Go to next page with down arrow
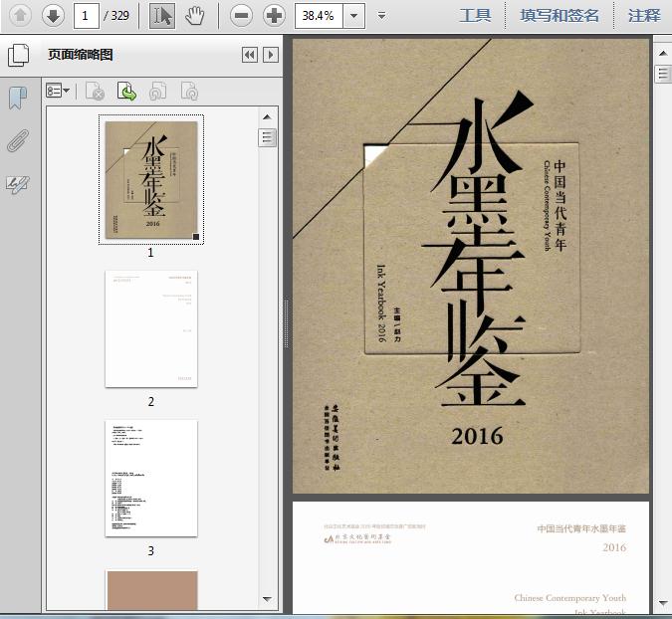This screenshot has height=619, width=672. pos(53,16)
